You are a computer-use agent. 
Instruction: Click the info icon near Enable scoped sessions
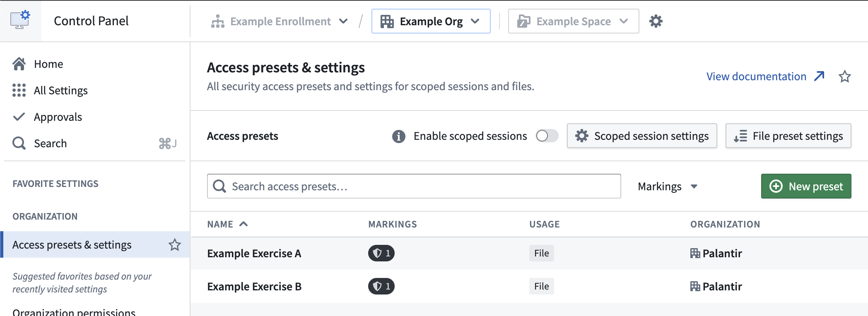click(398, 136)
